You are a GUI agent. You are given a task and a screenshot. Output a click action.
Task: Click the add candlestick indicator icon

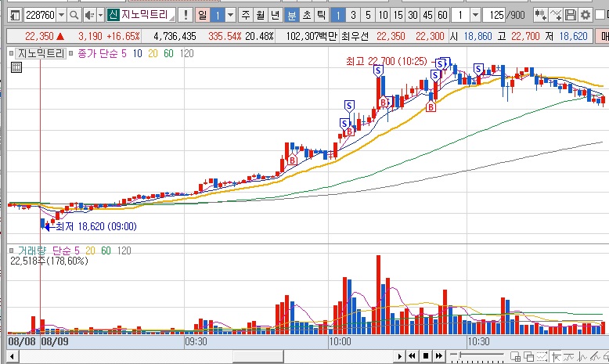click(541, 15)
